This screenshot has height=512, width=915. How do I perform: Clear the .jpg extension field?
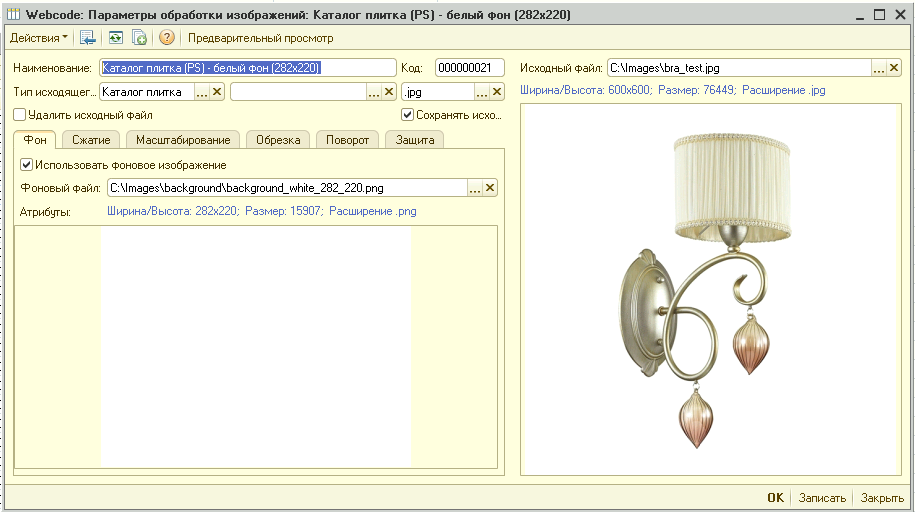(497, 92)
